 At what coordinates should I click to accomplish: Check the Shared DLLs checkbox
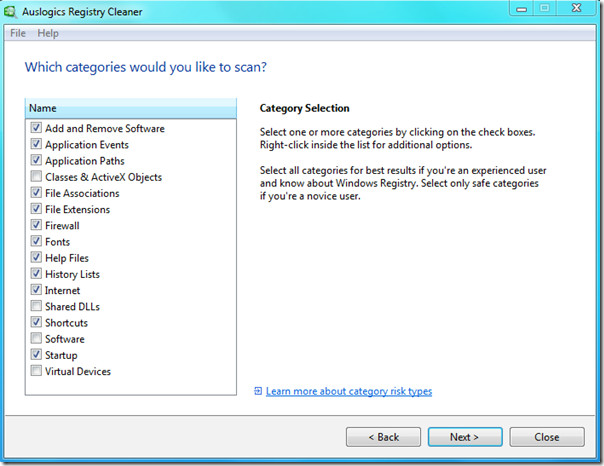pos(36,305)
